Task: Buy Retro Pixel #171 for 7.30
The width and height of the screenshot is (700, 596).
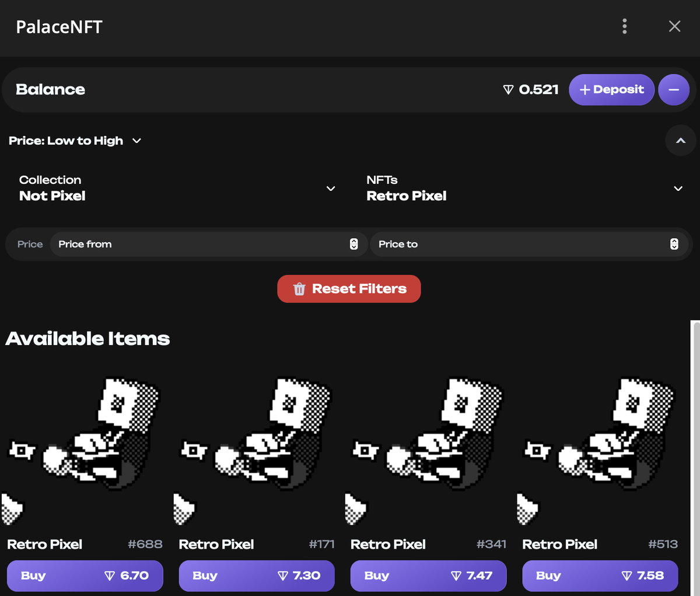Action: tap(257, 576)
